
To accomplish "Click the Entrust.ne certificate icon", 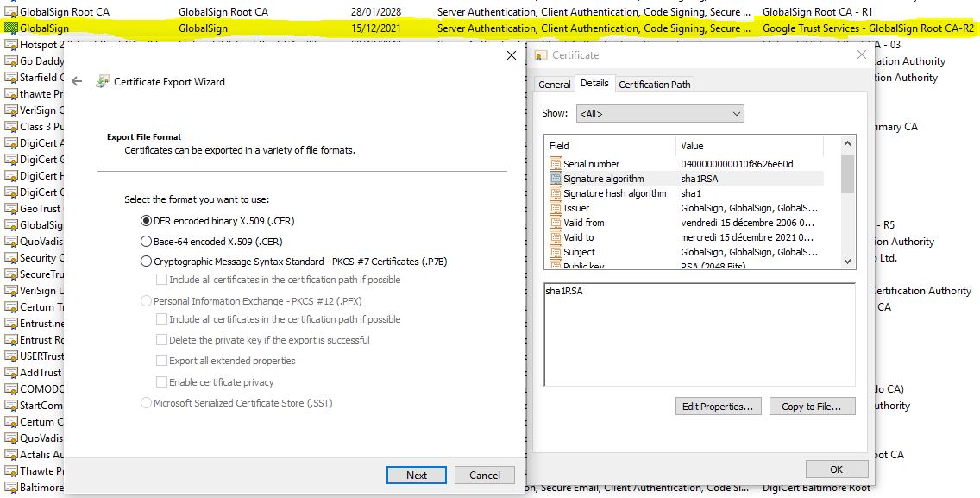I will click(x=10, y=324).
